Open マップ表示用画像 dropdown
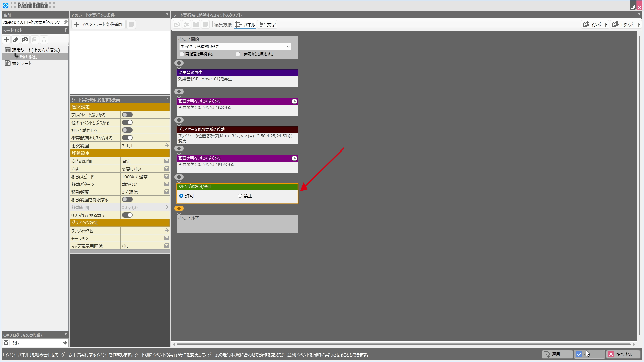This screenshot has width=644, height=362. [167, 246]
